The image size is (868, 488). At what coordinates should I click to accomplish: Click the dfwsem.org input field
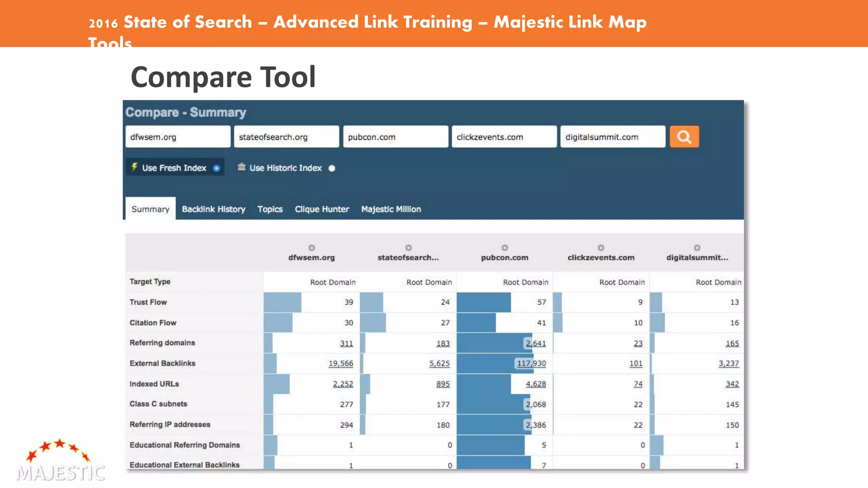178,136
